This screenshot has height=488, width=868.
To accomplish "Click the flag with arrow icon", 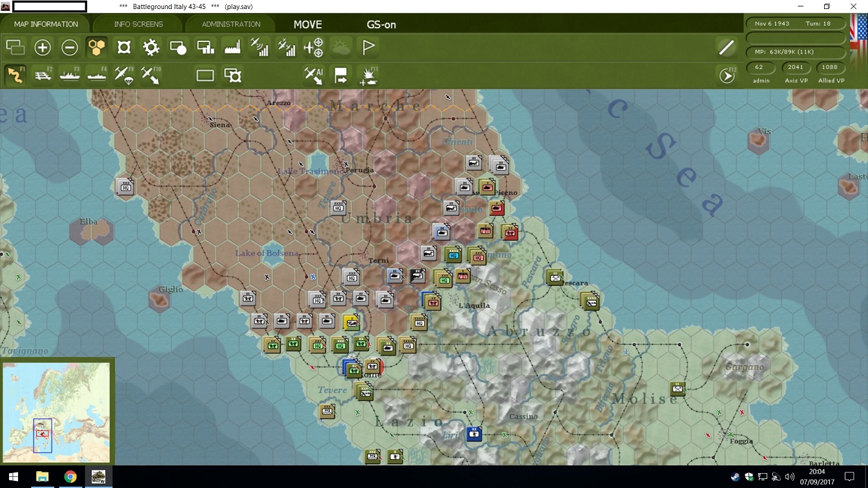I will 341,76.
